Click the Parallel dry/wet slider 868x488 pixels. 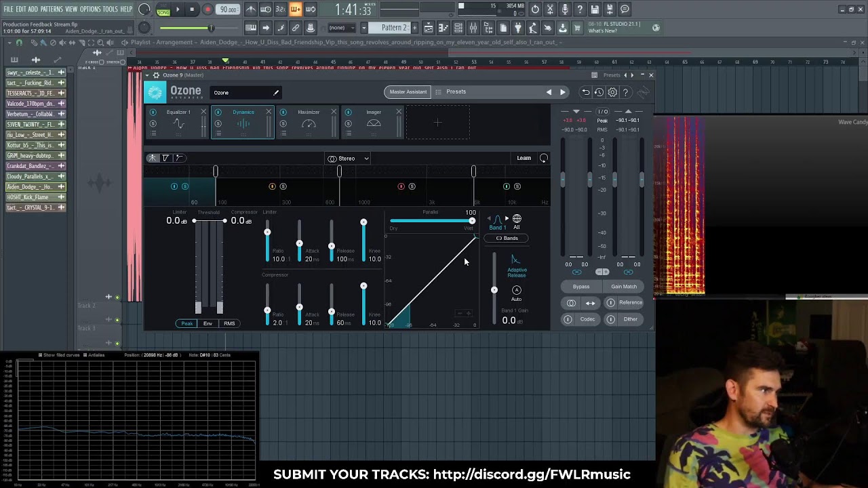click(x=432, y=220)
